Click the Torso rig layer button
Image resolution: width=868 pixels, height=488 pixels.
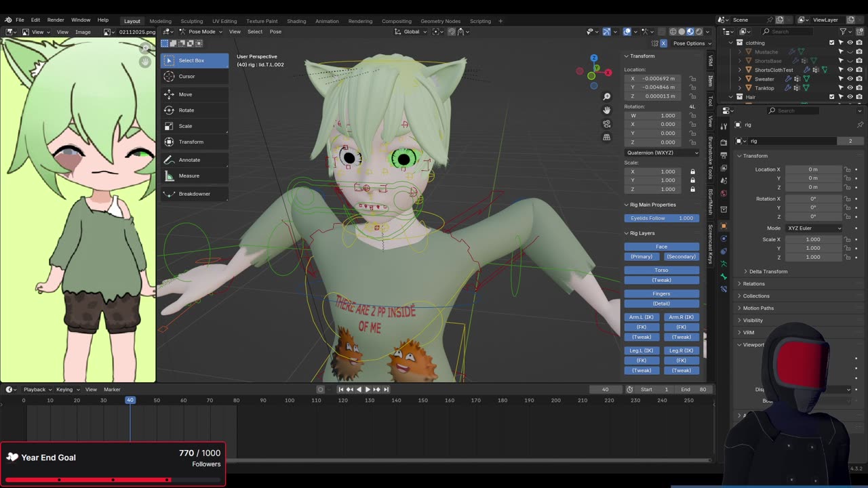pos(661,270)
